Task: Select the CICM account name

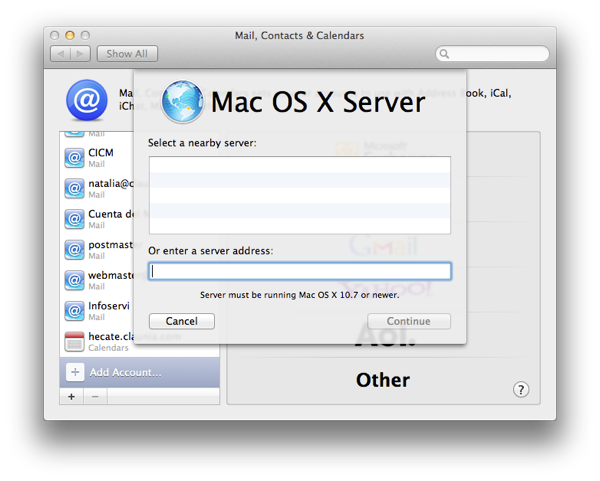Action: [101, 153]
